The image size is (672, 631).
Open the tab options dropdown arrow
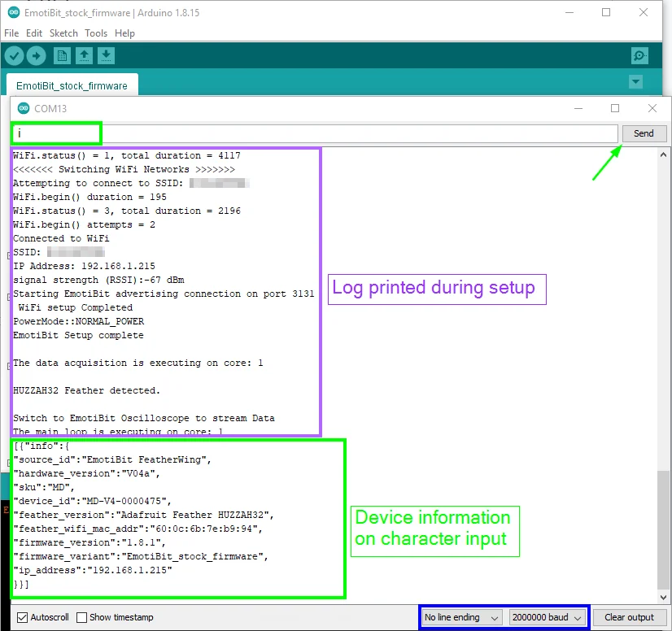pyautogui.click(x=635, y=81)
